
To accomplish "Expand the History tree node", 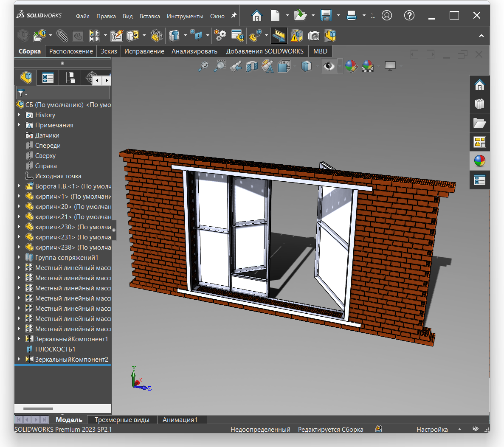I will (19, 115).
